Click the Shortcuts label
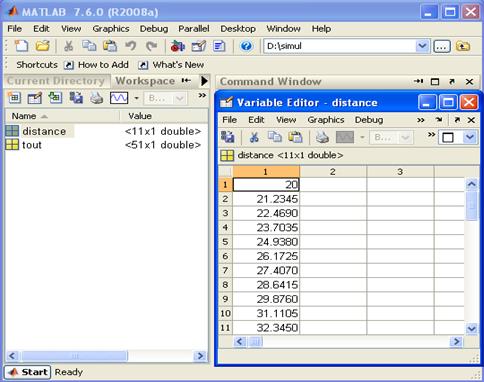484x382 pixels. pos(37,65)
